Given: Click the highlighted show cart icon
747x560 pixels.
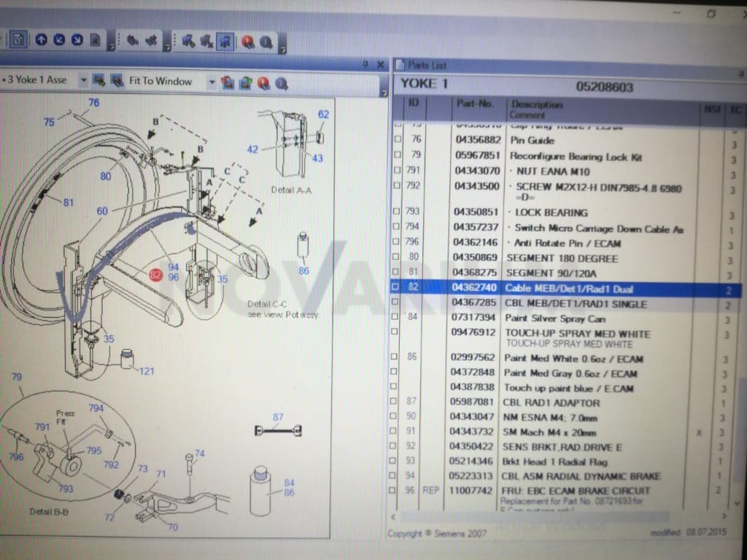Looking at the screenshot, I should click(x=225, y=42).
